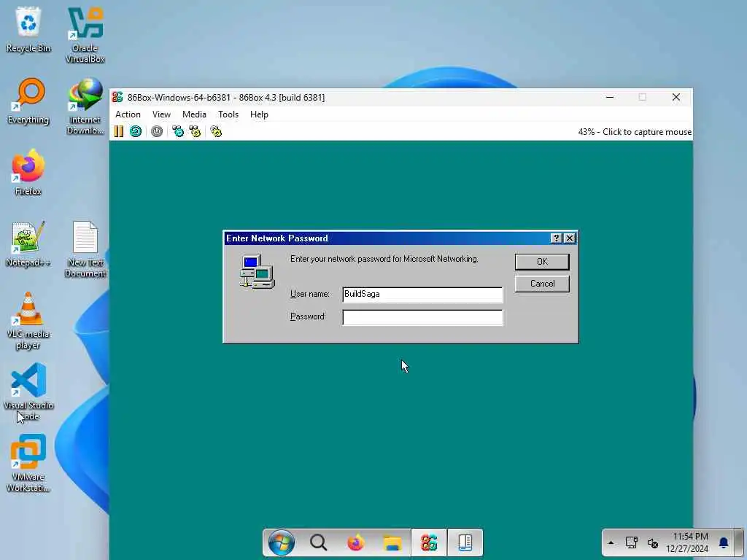The width and height of the screenshot is (747, 560).
Task: Click the green hard reset icon
Action: pyautogui.click(x=136, y=131)
